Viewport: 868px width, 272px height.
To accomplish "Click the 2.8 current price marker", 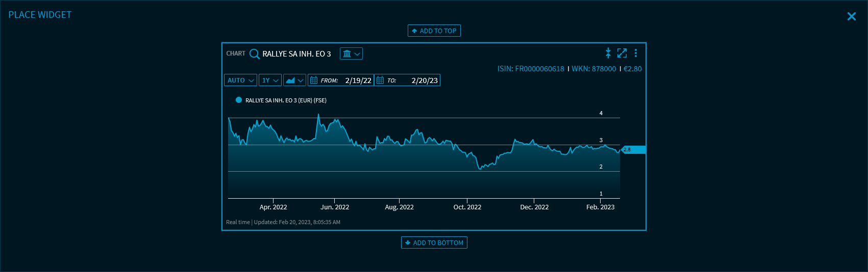I will coord(633,150).
